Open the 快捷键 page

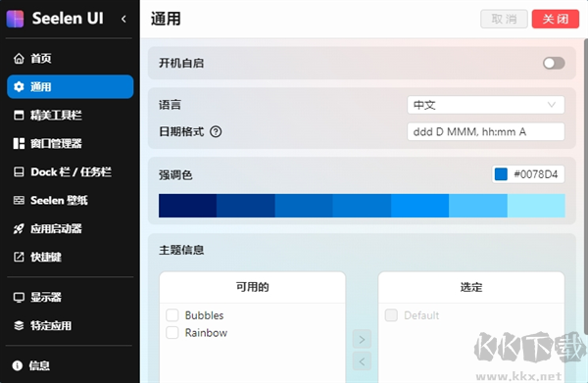click(x=71, y=257)
